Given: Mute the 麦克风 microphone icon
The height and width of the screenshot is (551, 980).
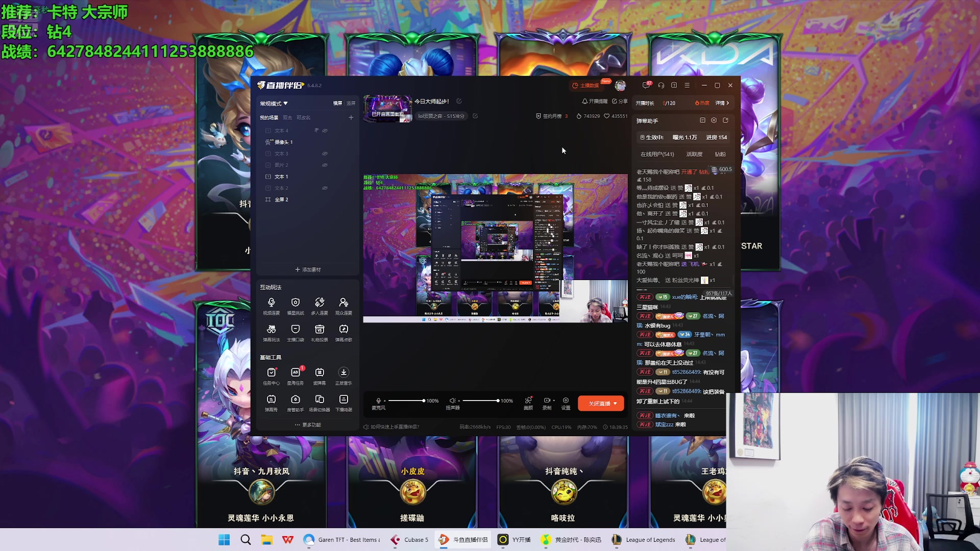Looking at the screenshot, I should [378, 400].
